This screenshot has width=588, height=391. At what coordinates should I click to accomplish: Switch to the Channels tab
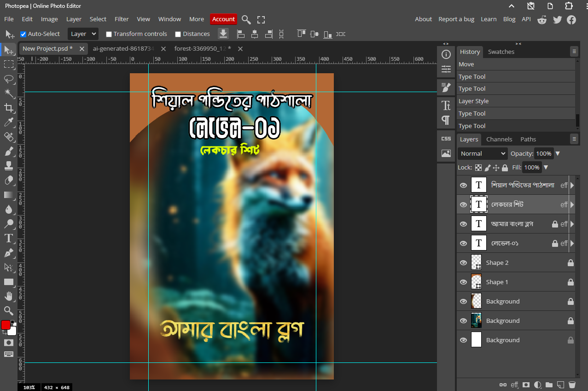pos(499,139)
